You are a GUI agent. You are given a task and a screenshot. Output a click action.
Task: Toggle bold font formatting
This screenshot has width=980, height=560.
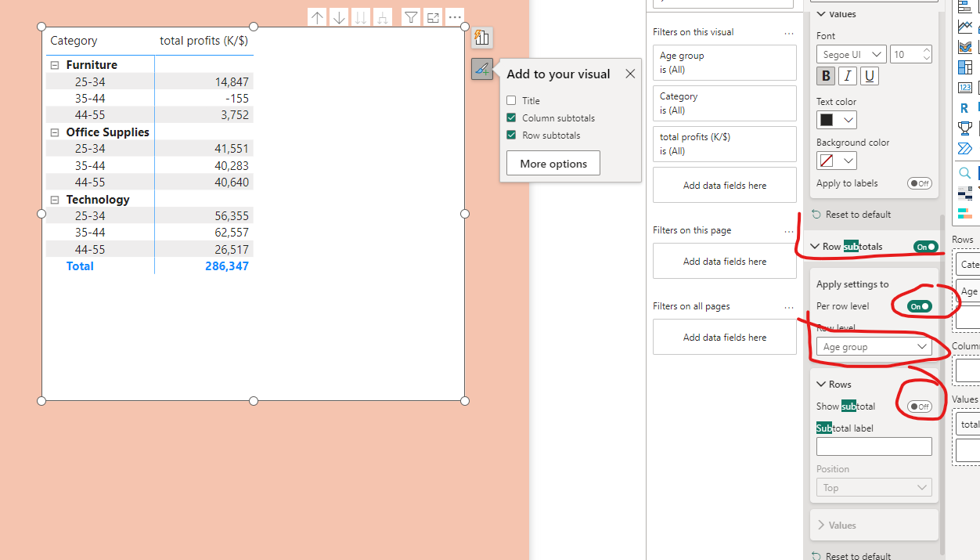coord(826,76)
